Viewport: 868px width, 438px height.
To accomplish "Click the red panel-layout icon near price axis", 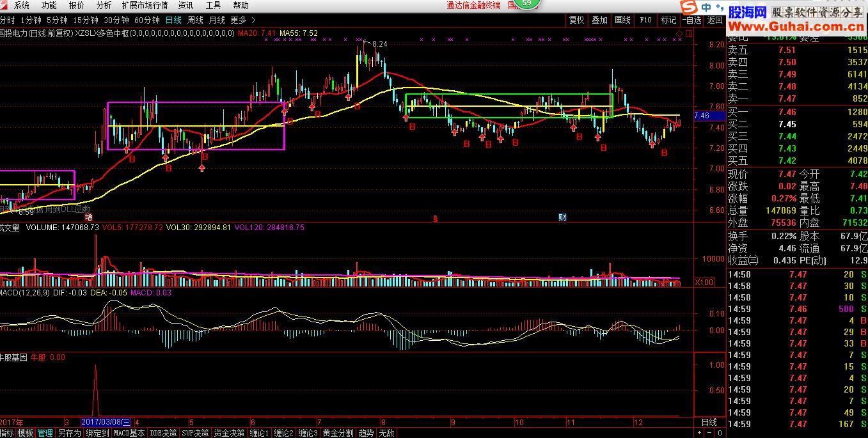I will pyautogui.click(x=689, y=32).
